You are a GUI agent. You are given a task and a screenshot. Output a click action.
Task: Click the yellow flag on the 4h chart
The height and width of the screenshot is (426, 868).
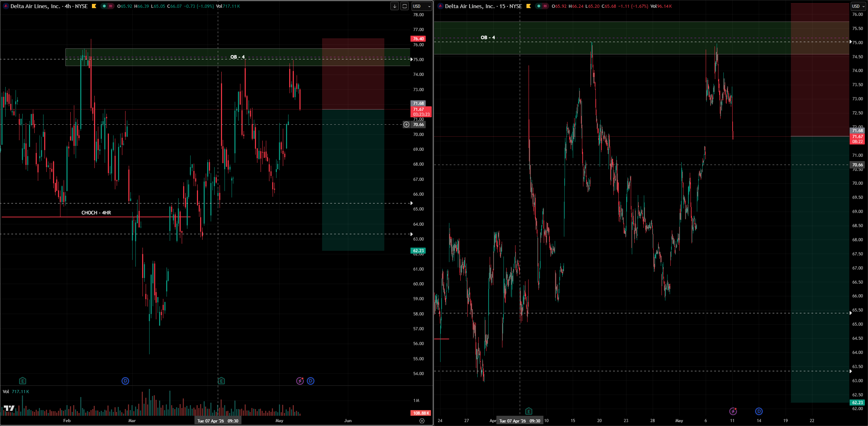pos(94,6)
